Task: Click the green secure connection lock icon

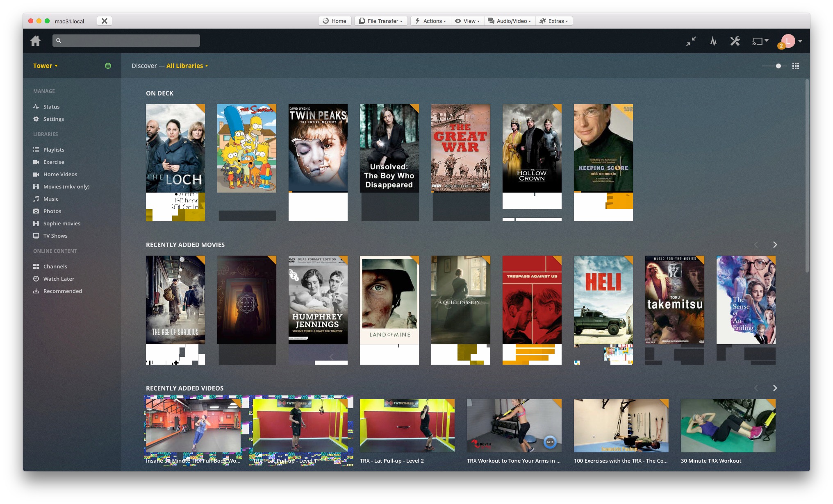Action: tap(108, 66)
